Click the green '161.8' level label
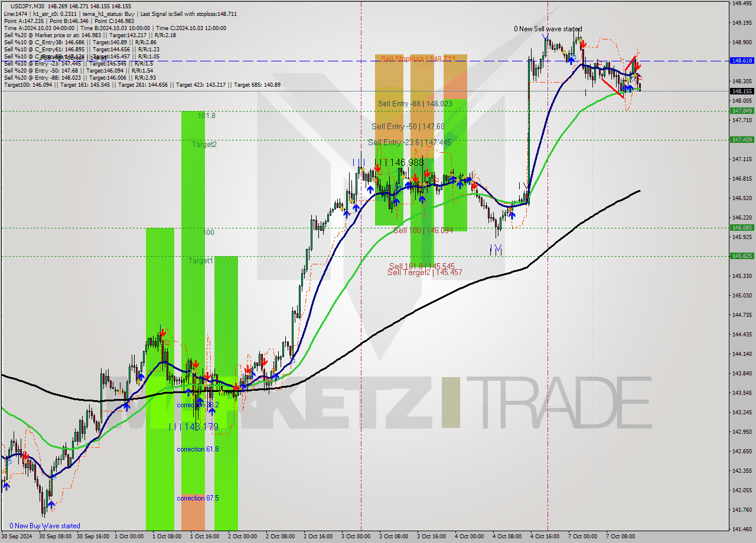Image resolution: width=756 pixels, height=543 pixels. pyautogui.click(x=207, y=116)
